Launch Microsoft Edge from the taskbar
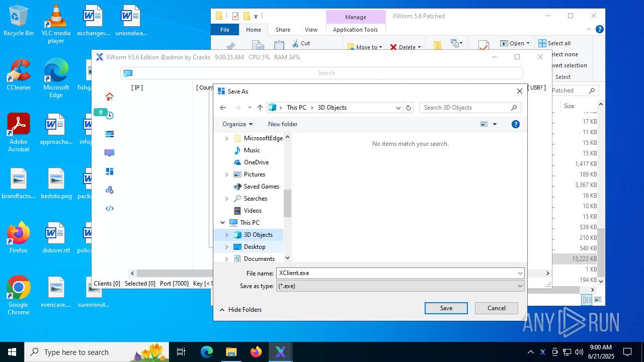The image size is (644, 362). (x=207, y=352)
